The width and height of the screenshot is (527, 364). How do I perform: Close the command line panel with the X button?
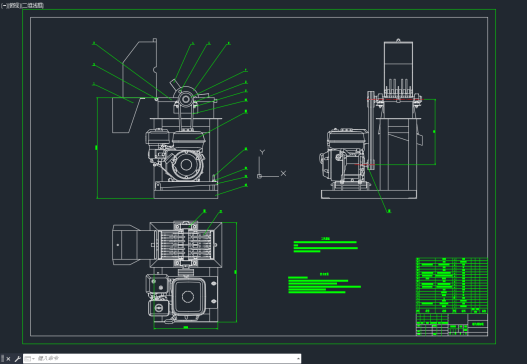pos(8,359)
